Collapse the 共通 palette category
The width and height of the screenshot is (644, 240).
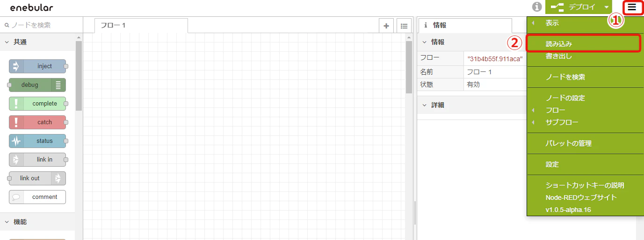point(37,42)
